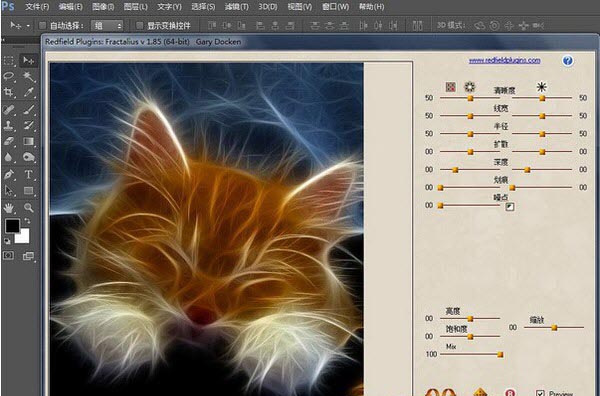Toggle the Preview checkbox
This screenshot has width=600, height=396.
point(540,393)
